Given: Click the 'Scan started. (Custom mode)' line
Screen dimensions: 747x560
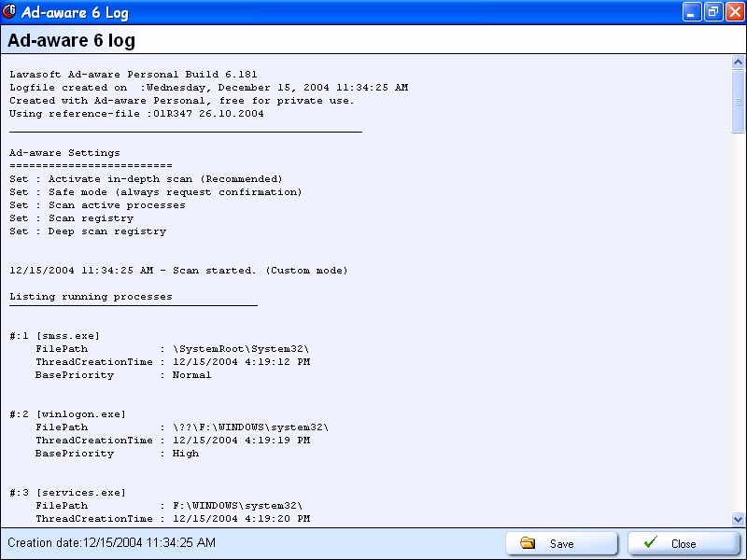Looking at the screenshot, I should 178,271.
